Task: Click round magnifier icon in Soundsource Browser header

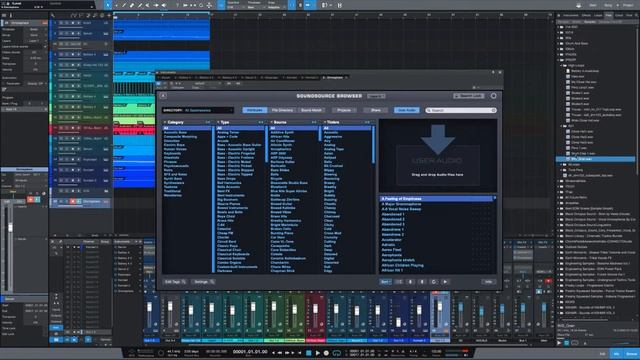Action: (493, 96)
